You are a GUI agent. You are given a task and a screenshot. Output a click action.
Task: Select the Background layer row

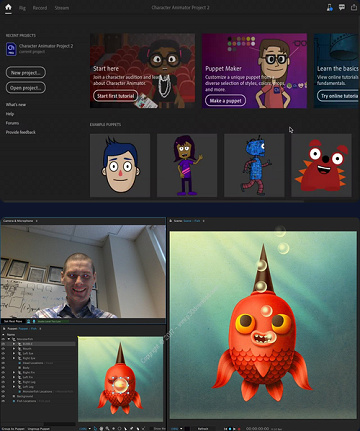tap(38, 396)
